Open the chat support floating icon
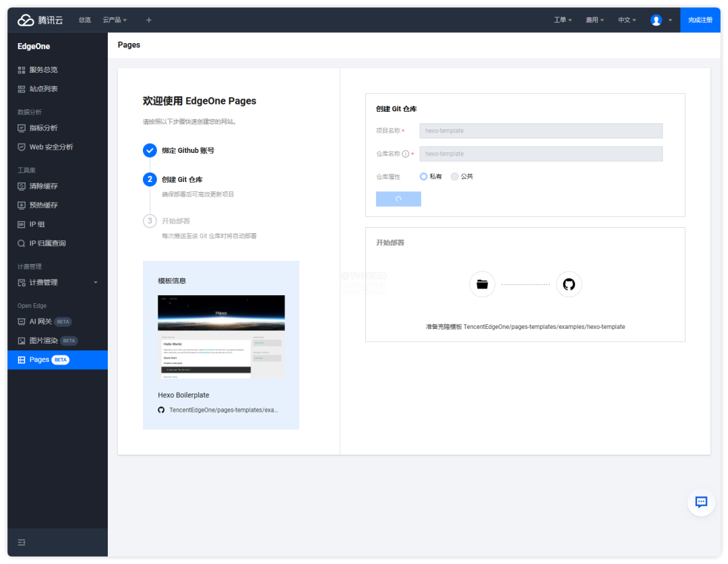Screen dimensions: 728x564 (701, 502)
